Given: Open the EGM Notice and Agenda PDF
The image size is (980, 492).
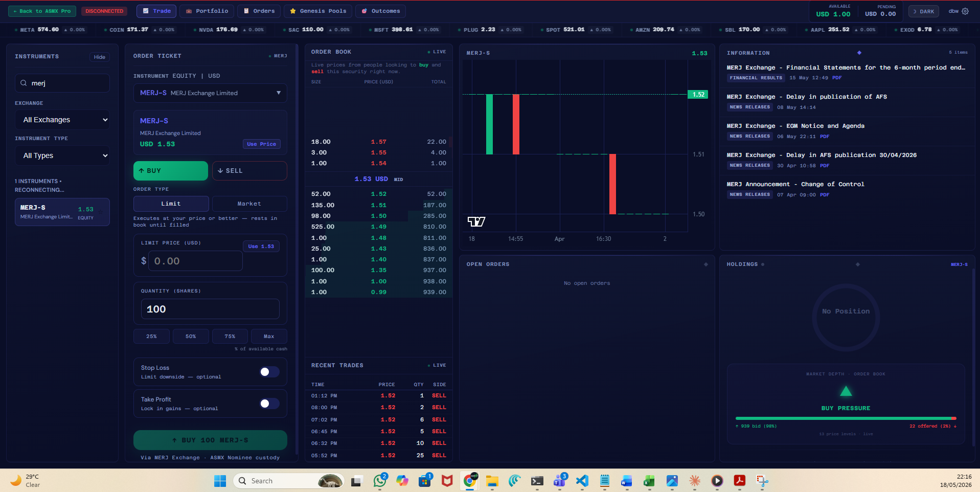Looking at the screenshot, I should [x=825, y=137].
